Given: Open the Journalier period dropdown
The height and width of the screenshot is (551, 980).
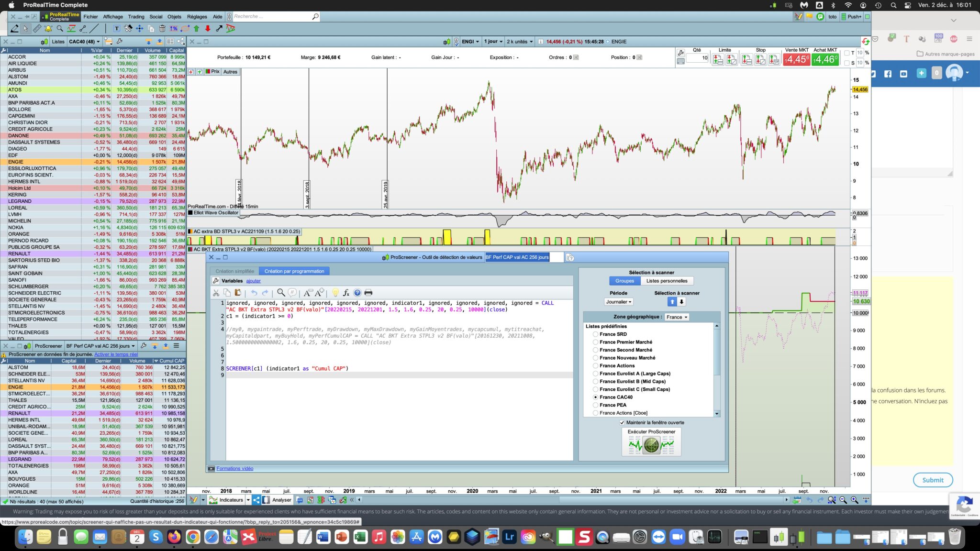Looking at the screenshot, I should [x=619, y=302].
